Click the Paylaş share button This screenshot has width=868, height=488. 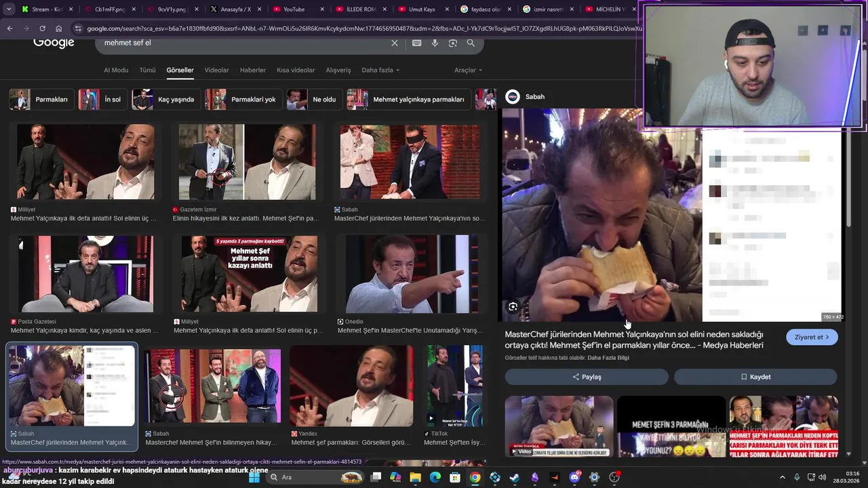[x=587, y=377]
